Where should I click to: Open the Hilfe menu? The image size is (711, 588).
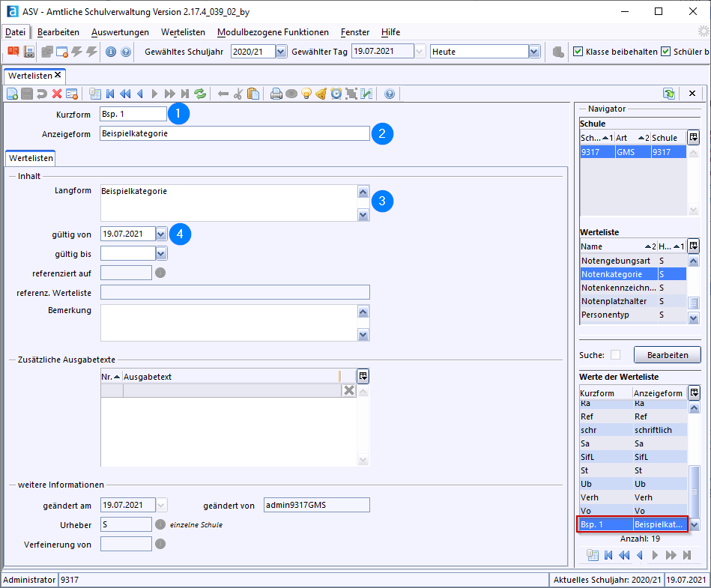point(390,32)
